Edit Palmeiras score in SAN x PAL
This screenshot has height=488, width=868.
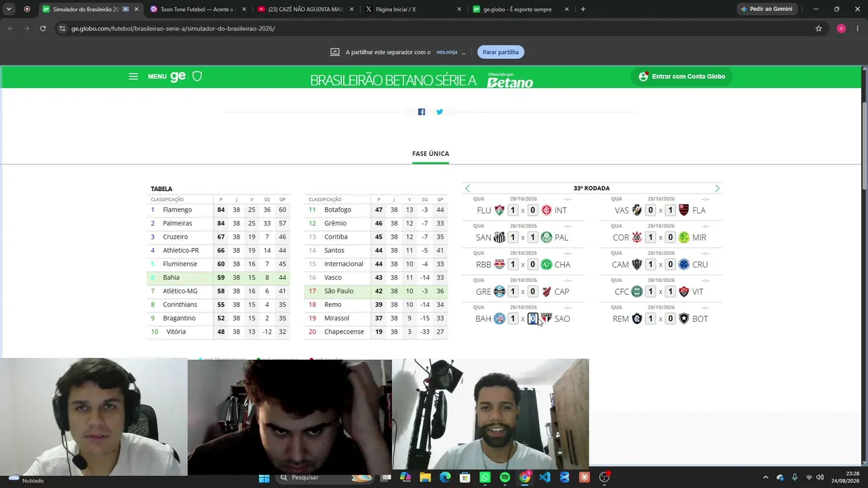(x=533, y=237)
